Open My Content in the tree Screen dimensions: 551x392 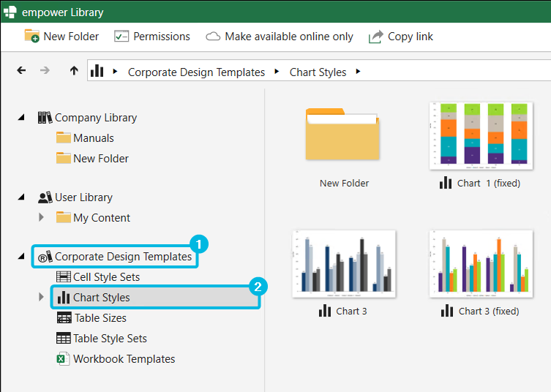tap(102, 218)
